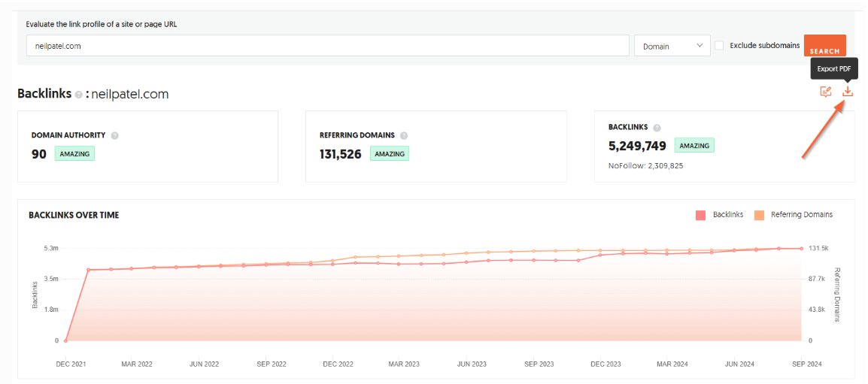
Task: Click help icon in Backlinks count card
Action: (x=657, y=128)
